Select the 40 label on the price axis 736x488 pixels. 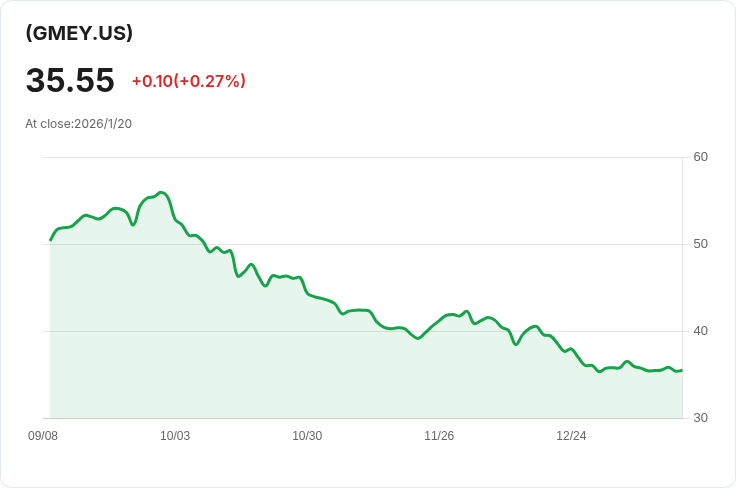tap(700, 331)
